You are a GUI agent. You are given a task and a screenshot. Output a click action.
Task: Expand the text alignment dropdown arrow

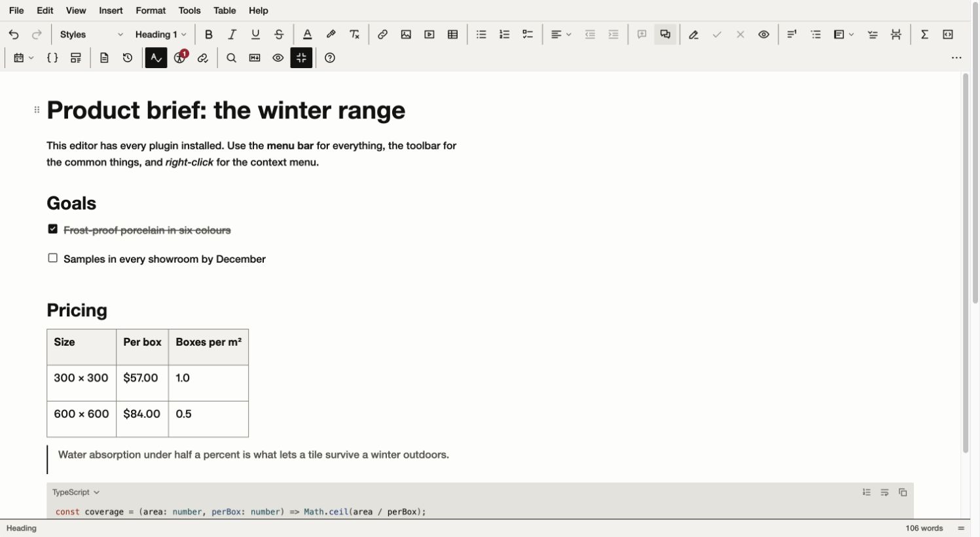[x=569, y=35]
